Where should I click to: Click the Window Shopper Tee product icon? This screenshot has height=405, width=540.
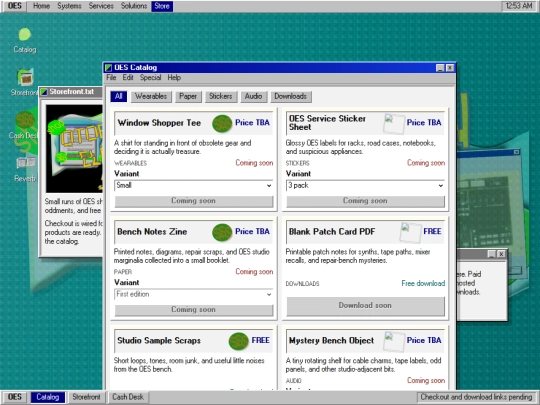(222, 123)
